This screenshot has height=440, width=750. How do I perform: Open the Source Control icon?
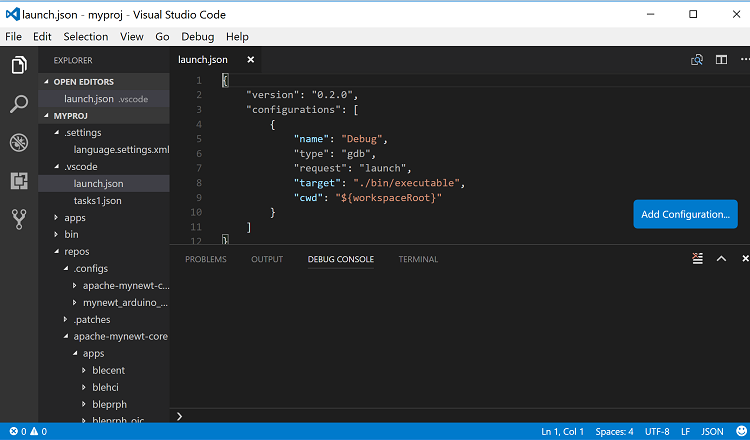18,219
